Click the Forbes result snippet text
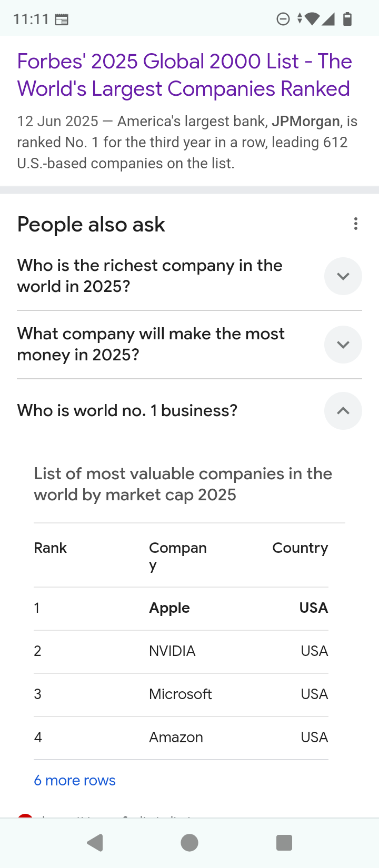This screenshot has width=379, height=868. coord(187,142)
